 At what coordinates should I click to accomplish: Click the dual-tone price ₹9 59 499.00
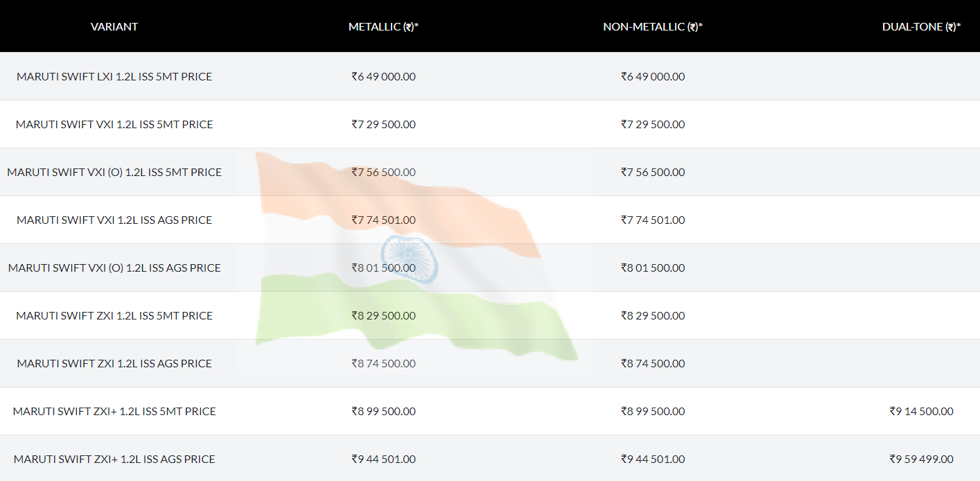[921, 459]
